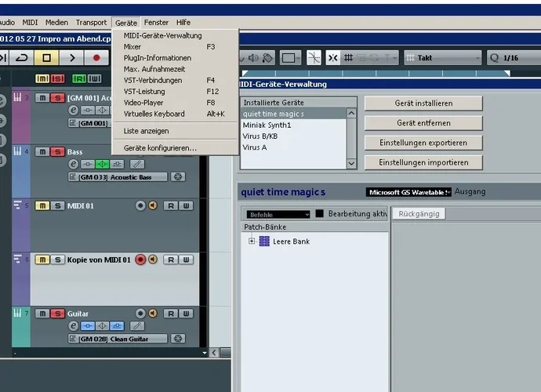Viewport: 541px width, 392px height.
Task: Click the global Solo-all indicator button
Action: (x=57, y=78)
